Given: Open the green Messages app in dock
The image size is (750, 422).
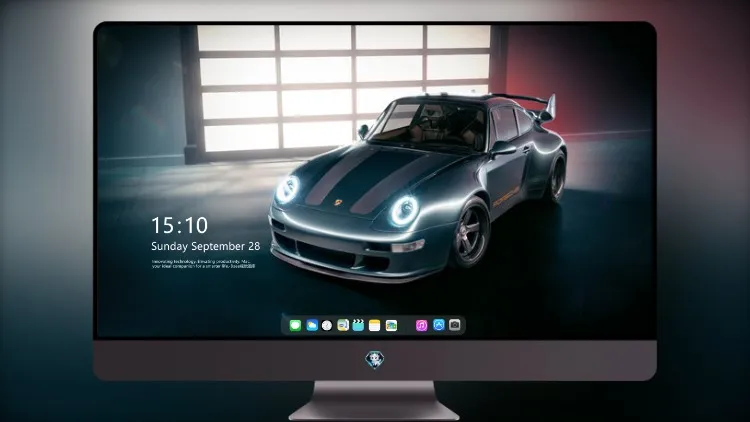Looking at the screenshot, I should point(295,325).
